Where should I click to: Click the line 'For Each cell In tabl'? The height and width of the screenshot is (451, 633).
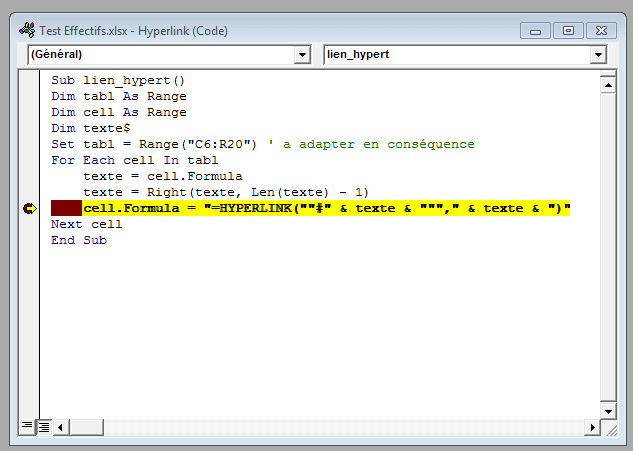(x=134, y=160)
